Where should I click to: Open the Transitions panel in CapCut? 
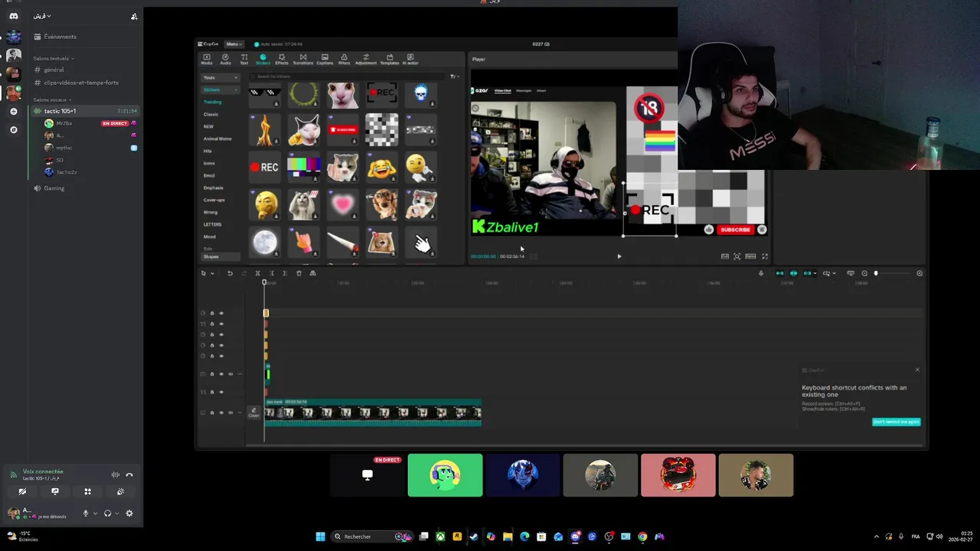point(303,59)
